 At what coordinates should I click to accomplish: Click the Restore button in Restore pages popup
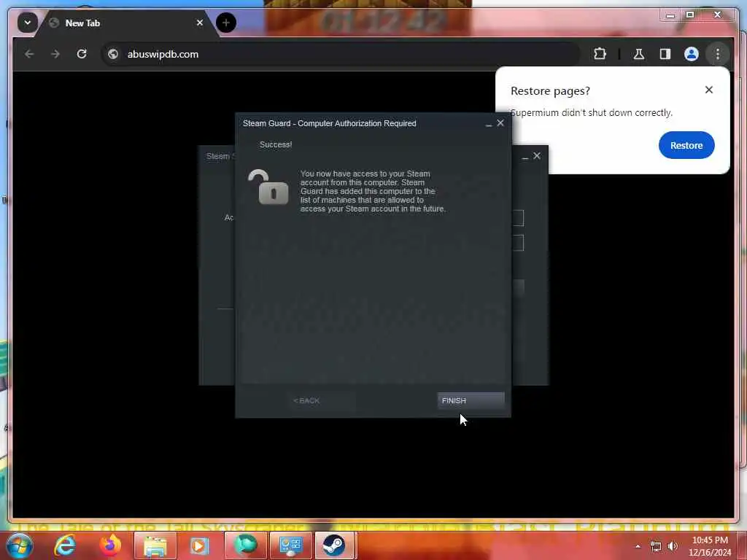pos(686,145)
